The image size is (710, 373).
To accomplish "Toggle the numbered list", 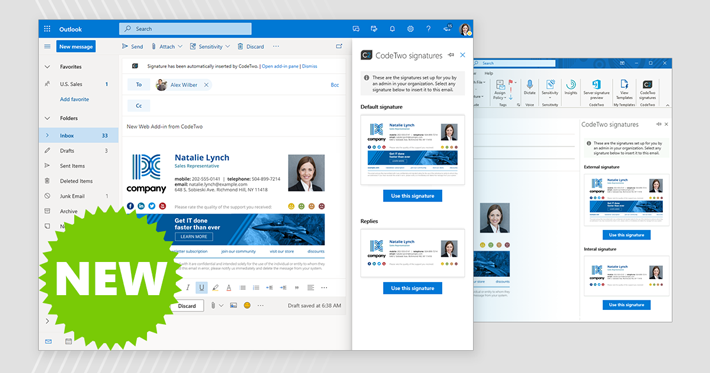I will (256, 287).
